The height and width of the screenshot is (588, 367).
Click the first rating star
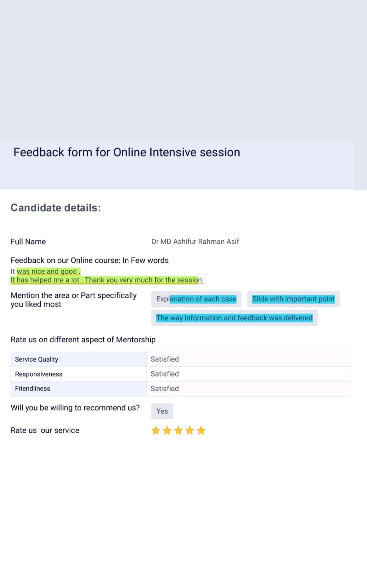pos(156,430)
